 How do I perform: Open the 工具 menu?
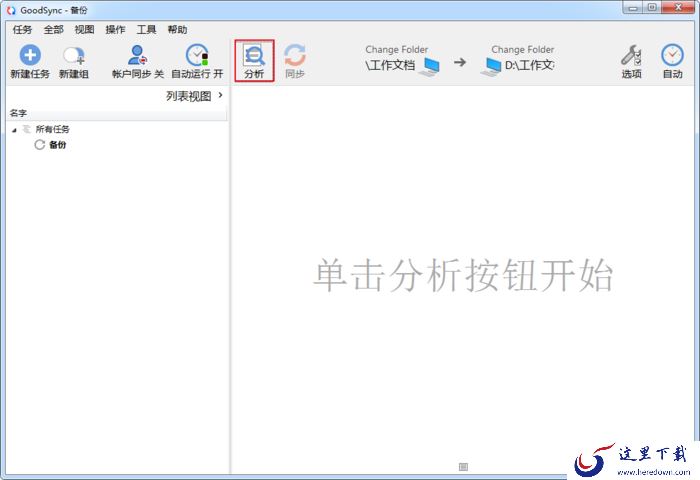(x=146, y=30)
